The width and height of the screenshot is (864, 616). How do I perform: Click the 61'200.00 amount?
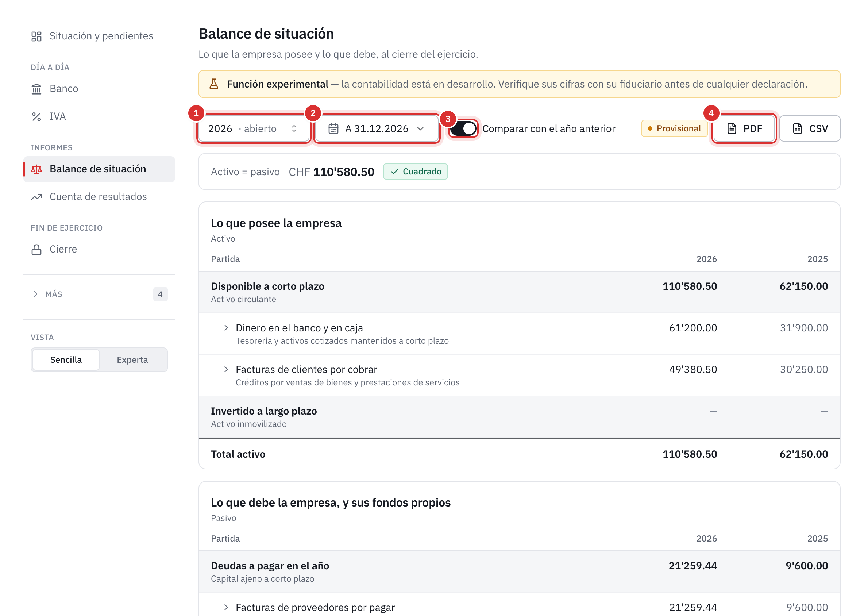(693, 328)
